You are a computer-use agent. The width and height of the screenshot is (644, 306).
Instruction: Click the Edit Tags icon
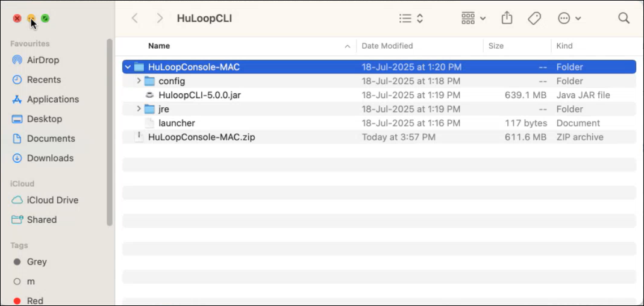[x=534, y=18]
